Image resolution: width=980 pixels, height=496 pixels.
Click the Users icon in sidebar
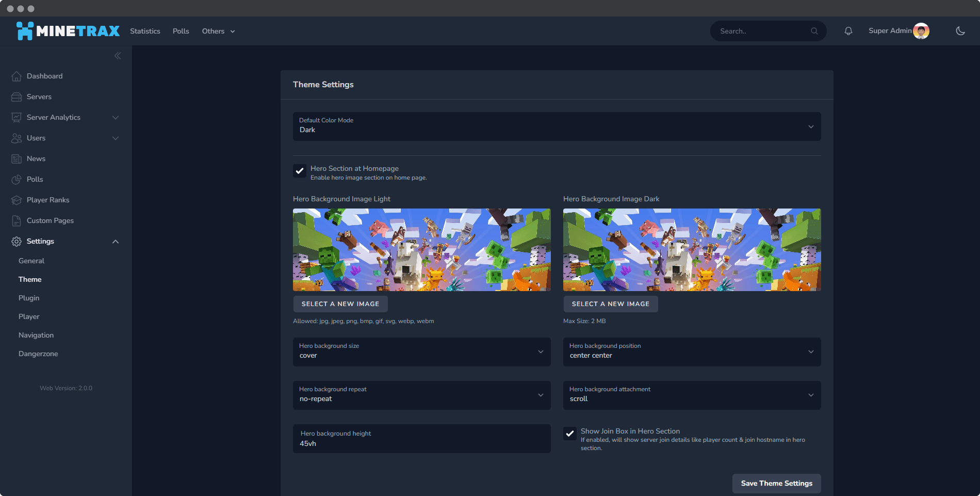click(17, 138)
